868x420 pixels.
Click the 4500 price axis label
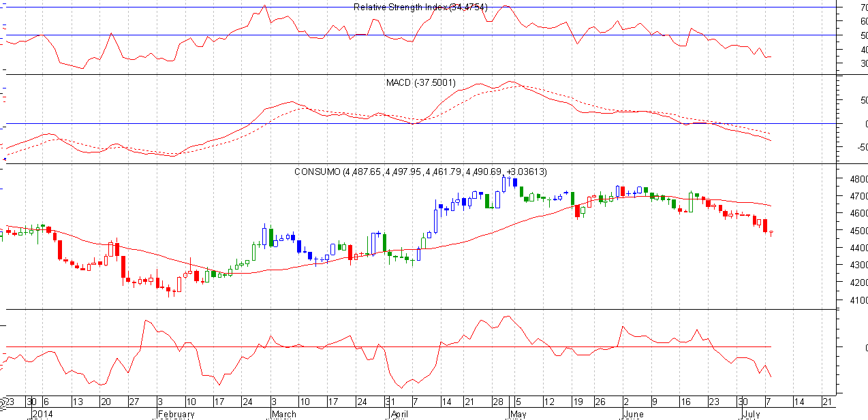(x=858, y=231)
